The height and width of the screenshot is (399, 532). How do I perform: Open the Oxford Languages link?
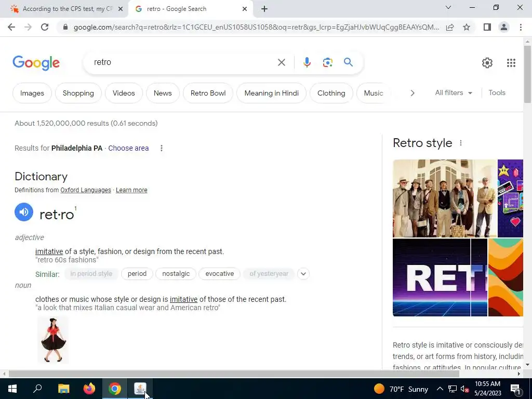click(x=86, y=190)
